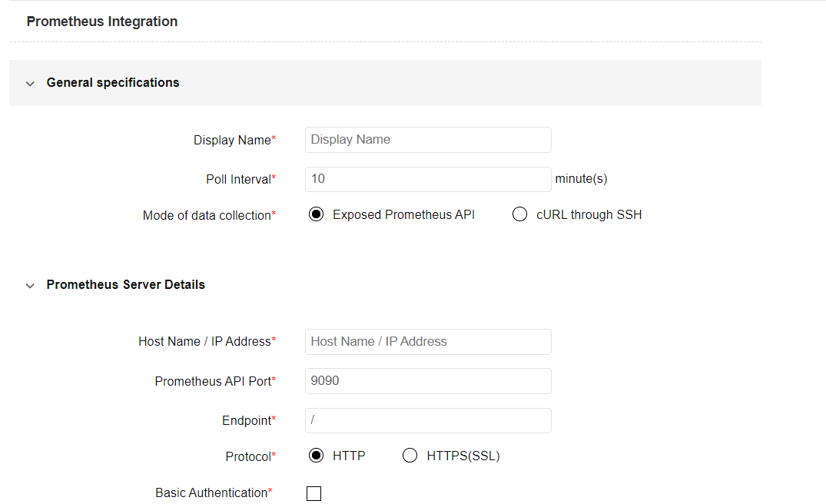
Task: Click the chevron beside General specifications
Action: pos(29,83)
